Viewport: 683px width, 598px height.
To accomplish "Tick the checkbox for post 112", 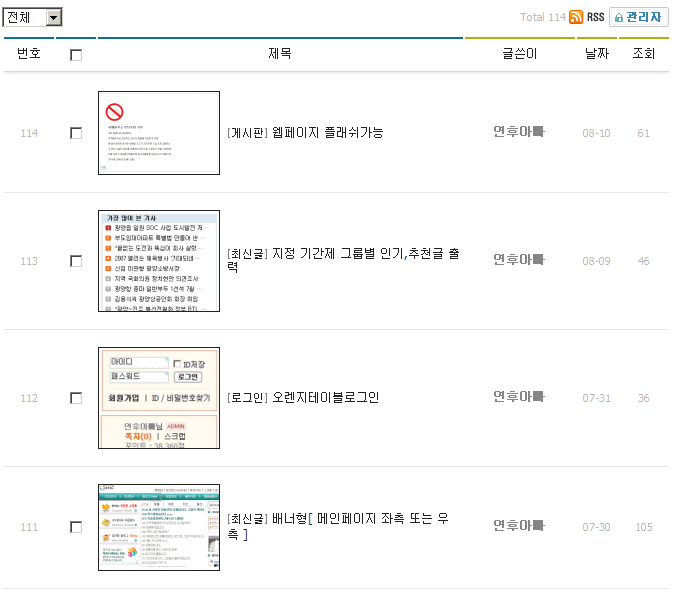I will tap(76, 398).
